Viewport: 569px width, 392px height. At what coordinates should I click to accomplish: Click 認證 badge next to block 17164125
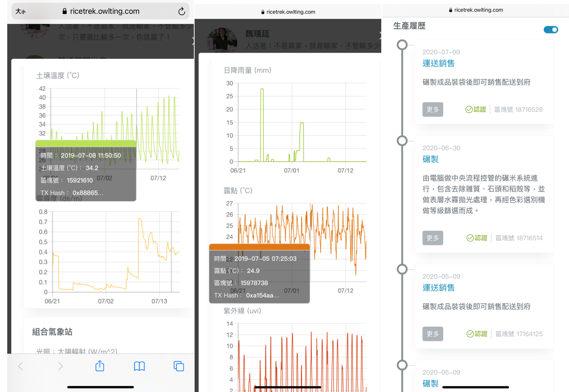click(477, 334)
